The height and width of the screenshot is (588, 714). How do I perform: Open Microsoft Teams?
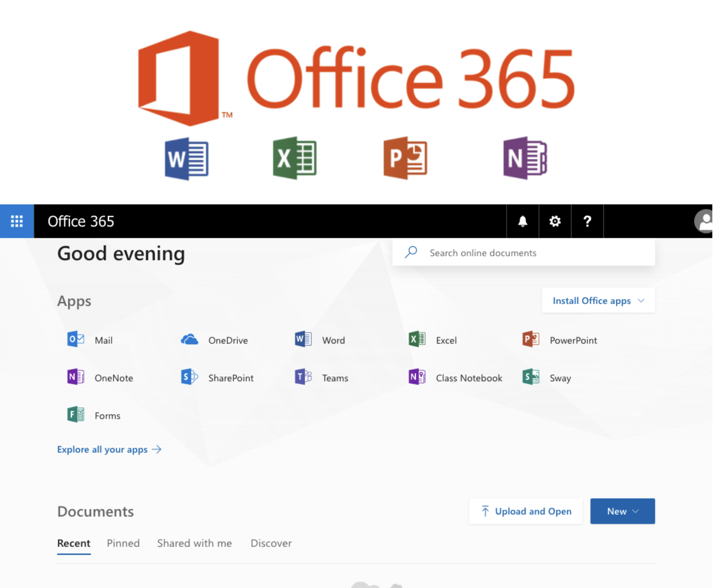pyautogui.click(x=322, y=377)
